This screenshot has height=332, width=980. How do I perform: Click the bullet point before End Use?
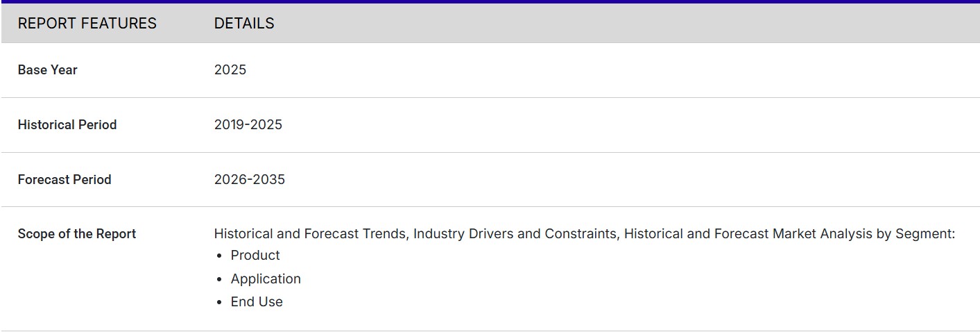tap(221, 303)
